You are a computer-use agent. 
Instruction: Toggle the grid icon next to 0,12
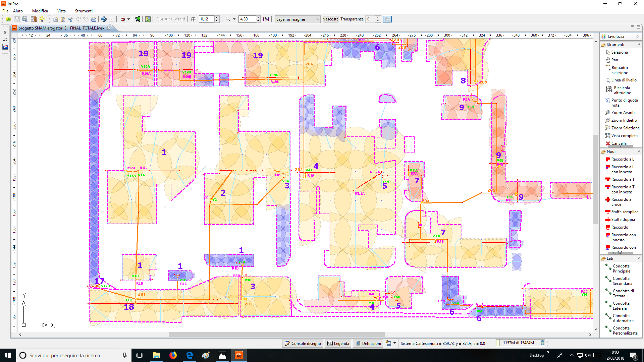pos(193,19)
